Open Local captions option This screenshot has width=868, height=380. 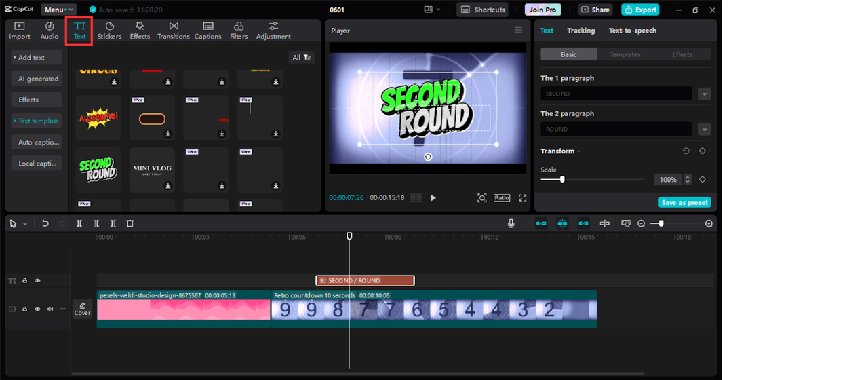[x=36, y=163]
